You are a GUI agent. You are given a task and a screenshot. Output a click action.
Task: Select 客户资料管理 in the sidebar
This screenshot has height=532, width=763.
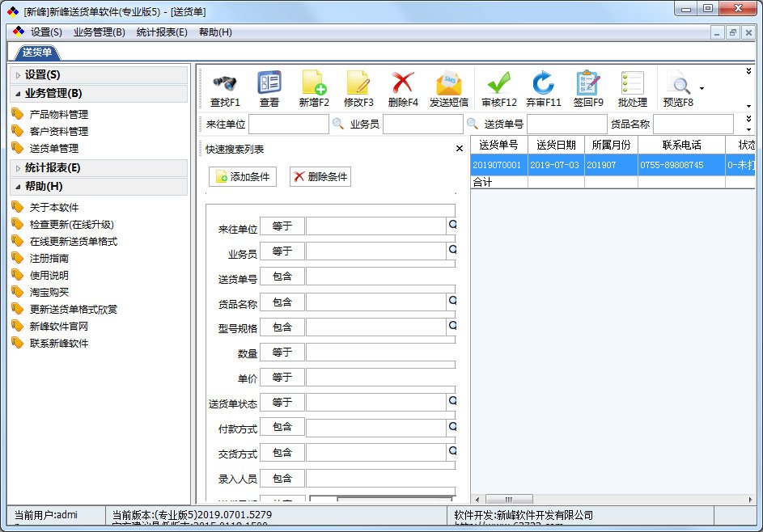coord(59,132)
